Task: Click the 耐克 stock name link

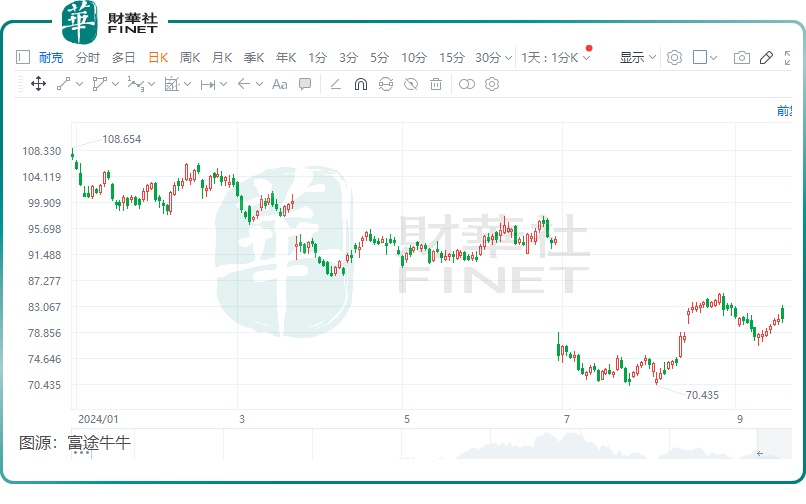Action: click(x=51, y=58)
